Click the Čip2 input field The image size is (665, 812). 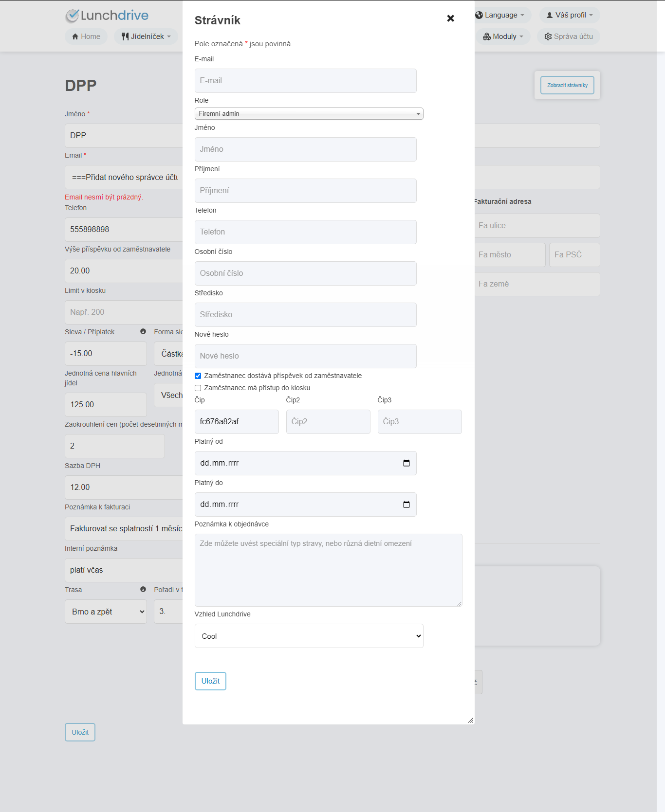[328, 422]
